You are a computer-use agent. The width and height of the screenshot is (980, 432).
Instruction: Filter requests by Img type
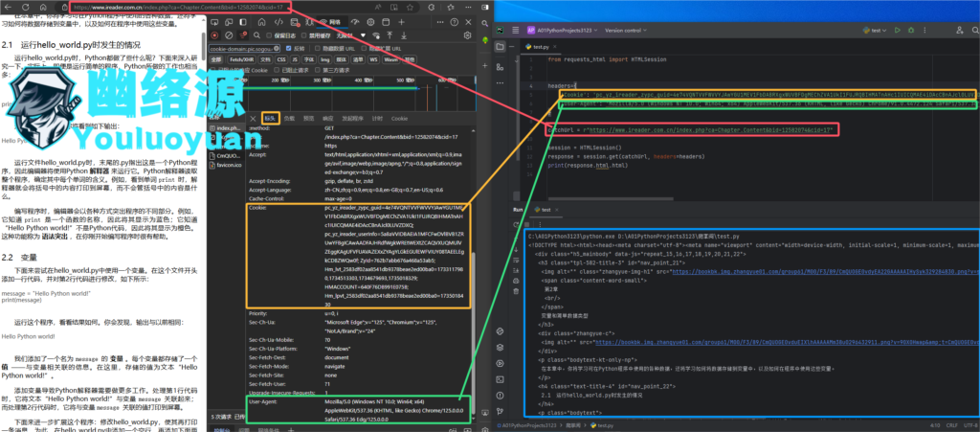click(x=325, y=60)
